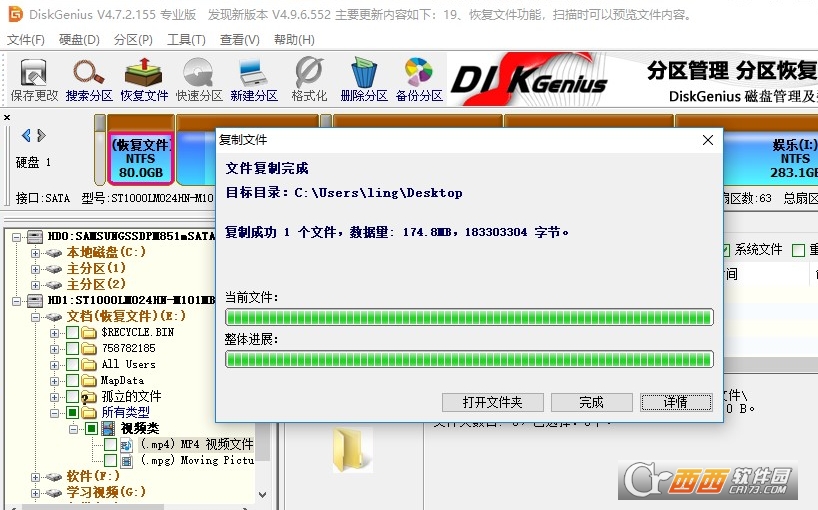Click the .mp4 file type icon
818x510 pixels.
(x=126, y=445)
